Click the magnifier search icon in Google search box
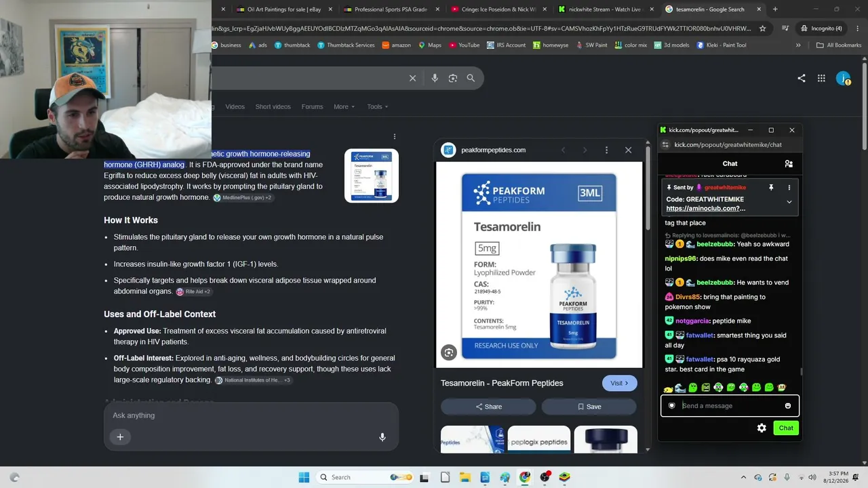868x488 pixels. pyautogui.click(x=471, y=78)
